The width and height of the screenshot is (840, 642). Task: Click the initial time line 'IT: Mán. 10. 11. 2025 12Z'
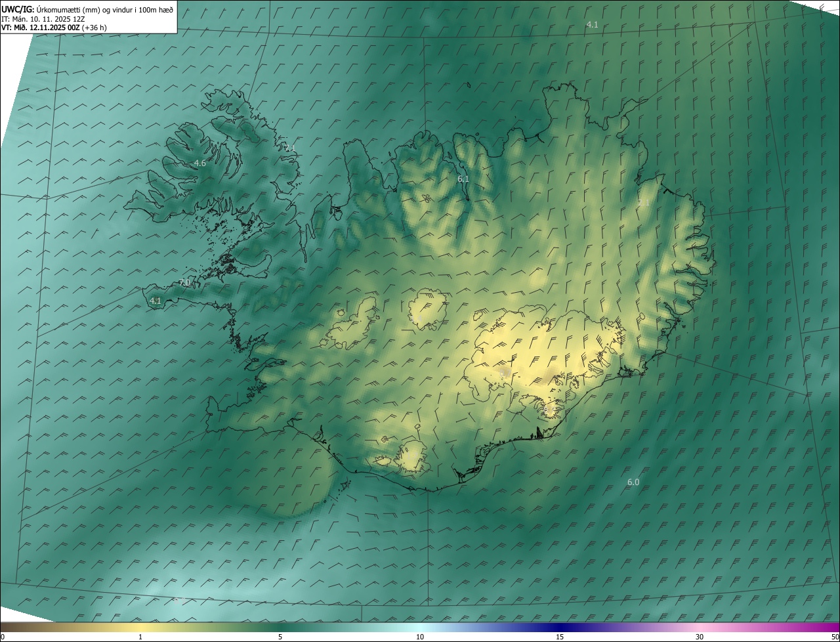tap(43, 19)
